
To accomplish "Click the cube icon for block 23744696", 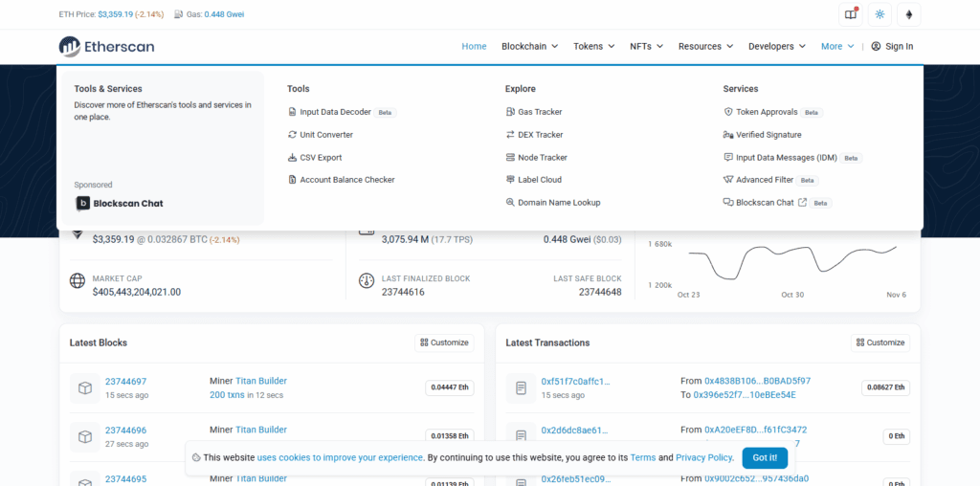I will coord(85,436).
